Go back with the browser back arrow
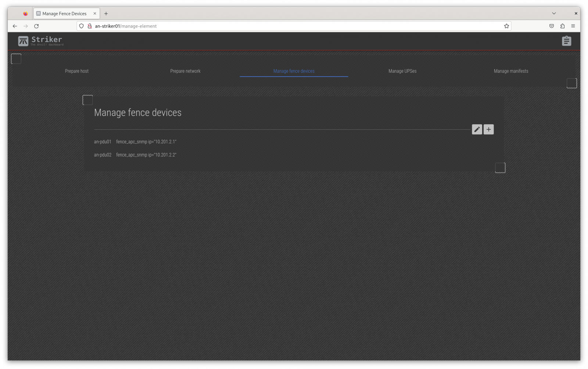588x369 pixels. [x=15, y=26]
